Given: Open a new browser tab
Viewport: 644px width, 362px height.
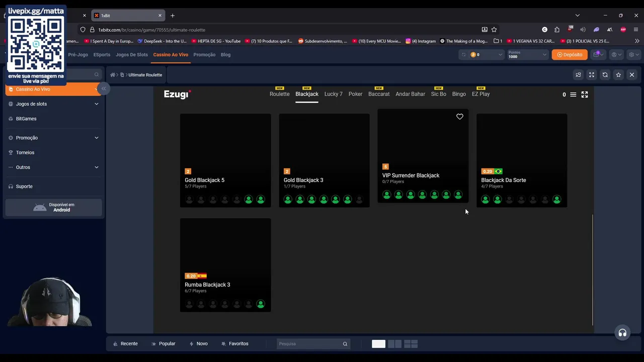Looking at the screenshot, I should click(x=173, y=16).
